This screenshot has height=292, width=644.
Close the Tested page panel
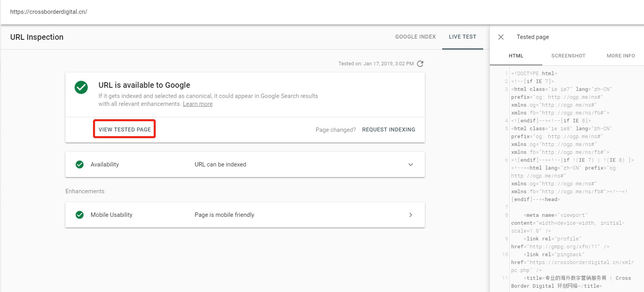[x=501, y=37]
